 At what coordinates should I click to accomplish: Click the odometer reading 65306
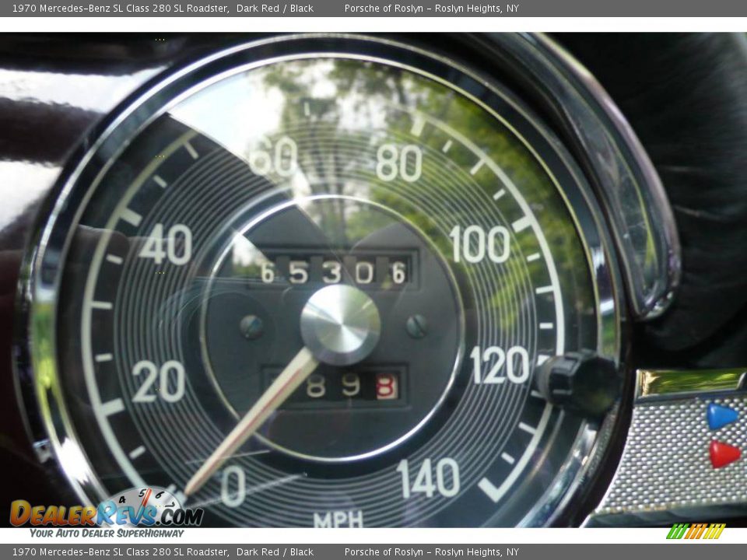[334, 272]
